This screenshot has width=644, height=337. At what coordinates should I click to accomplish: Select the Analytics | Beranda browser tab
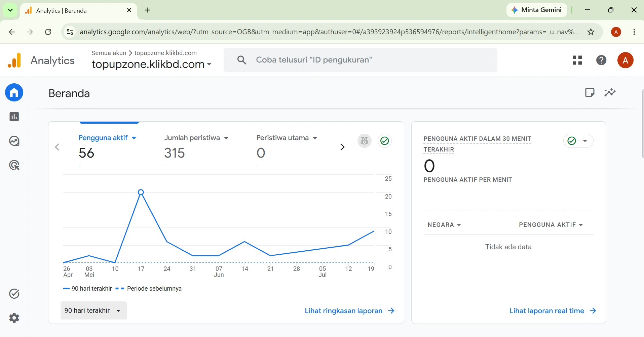point(79,11)
